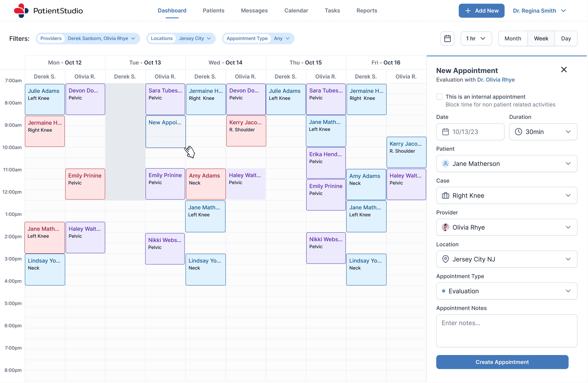Open the Patient Jane Matherson dropdown

coord(506,164)
